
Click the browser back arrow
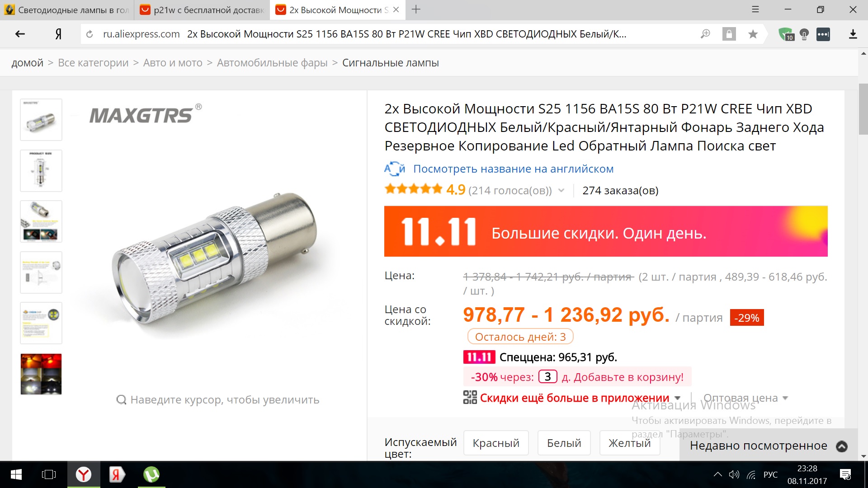[x=20, y=34]
